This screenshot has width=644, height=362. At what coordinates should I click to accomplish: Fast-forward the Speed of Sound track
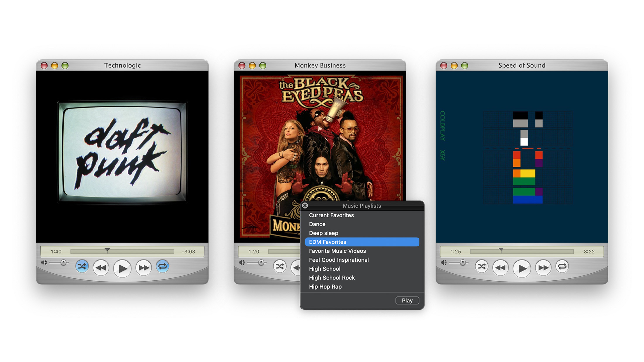(x=543, y=268)
